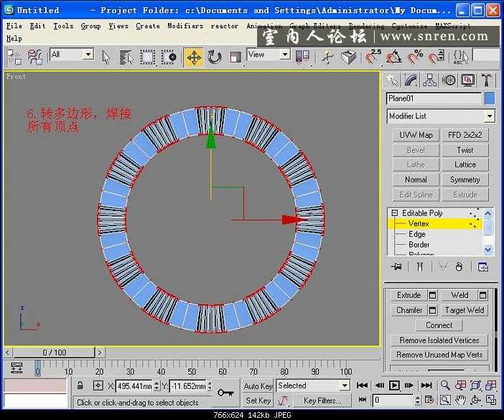This screenshot has width=504, height=420.
Task: Click Remove Isolated Vertices button
Action: click(439, 340)
